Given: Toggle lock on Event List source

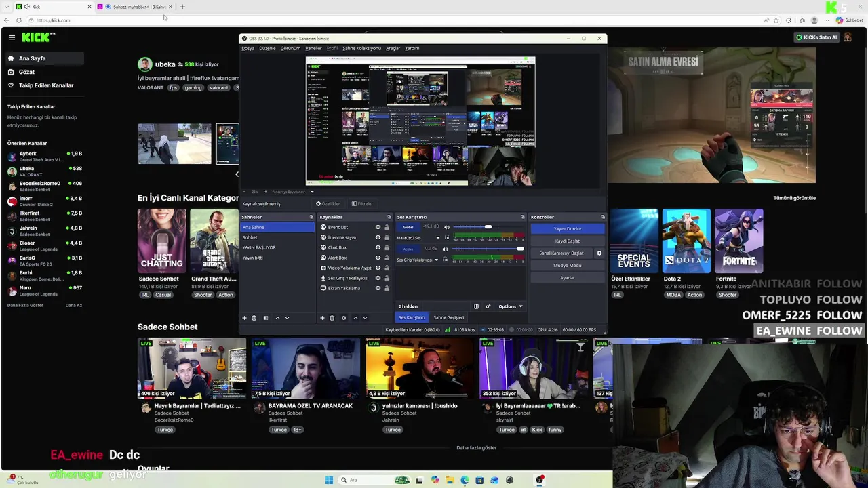Looking at the screenshot, I should point(387,228).
